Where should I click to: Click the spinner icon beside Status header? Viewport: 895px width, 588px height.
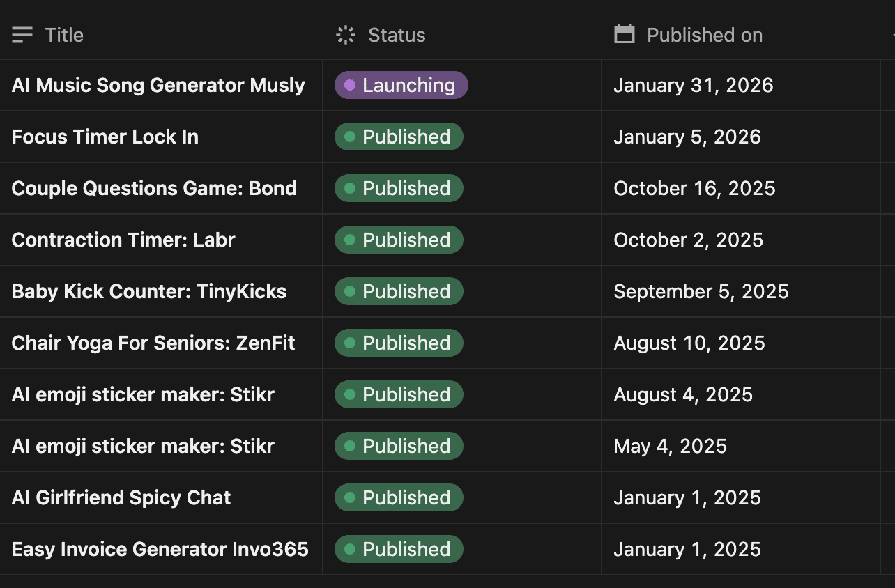(x=346, y=35)
